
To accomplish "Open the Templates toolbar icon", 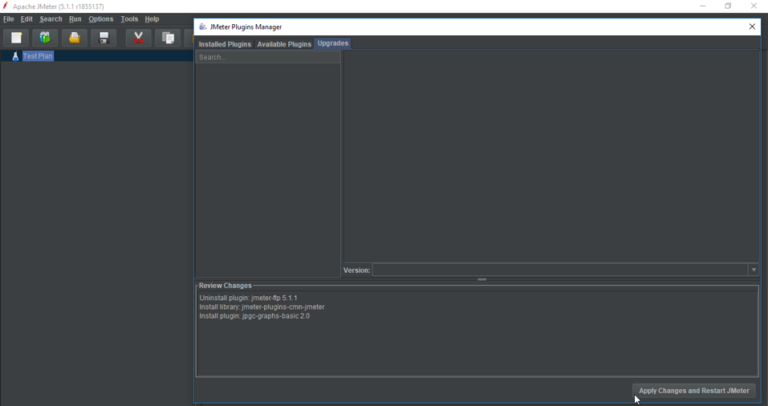I will click(45, 38).
